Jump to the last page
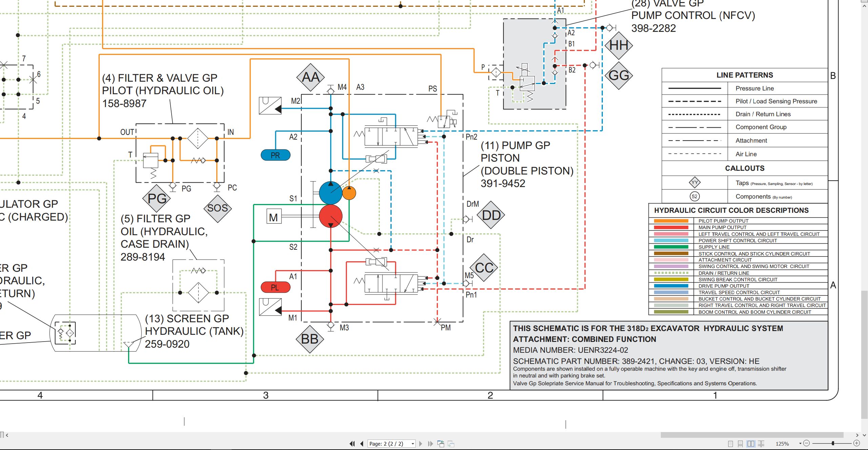 click(430, 444)
